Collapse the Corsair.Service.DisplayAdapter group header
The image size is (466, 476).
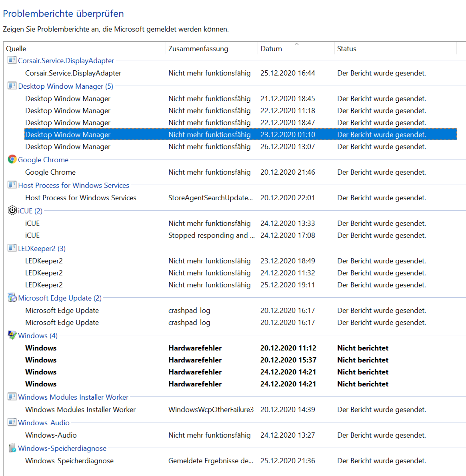click(x=66, y=61)
